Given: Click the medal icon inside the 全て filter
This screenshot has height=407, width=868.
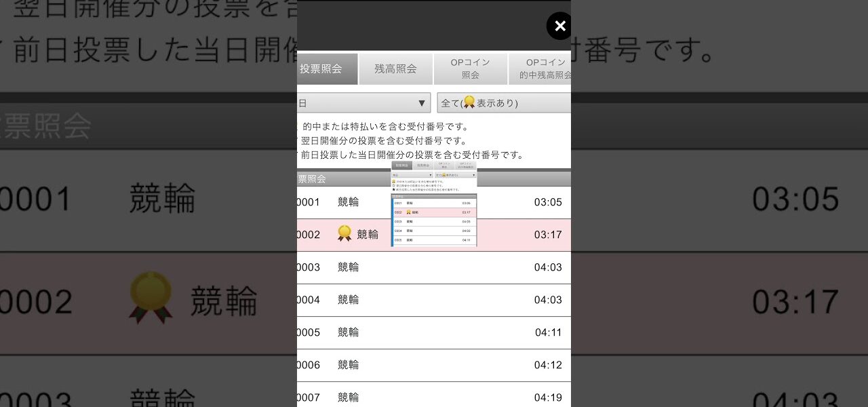Looking at the screenshot, I should pos(468,103).
